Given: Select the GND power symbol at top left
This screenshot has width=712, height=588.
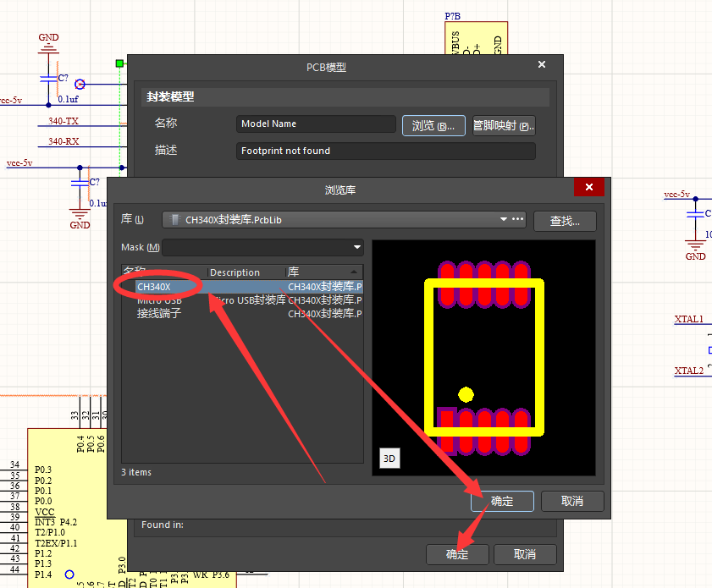Looking at the screenshot, I should coord(48,44).
